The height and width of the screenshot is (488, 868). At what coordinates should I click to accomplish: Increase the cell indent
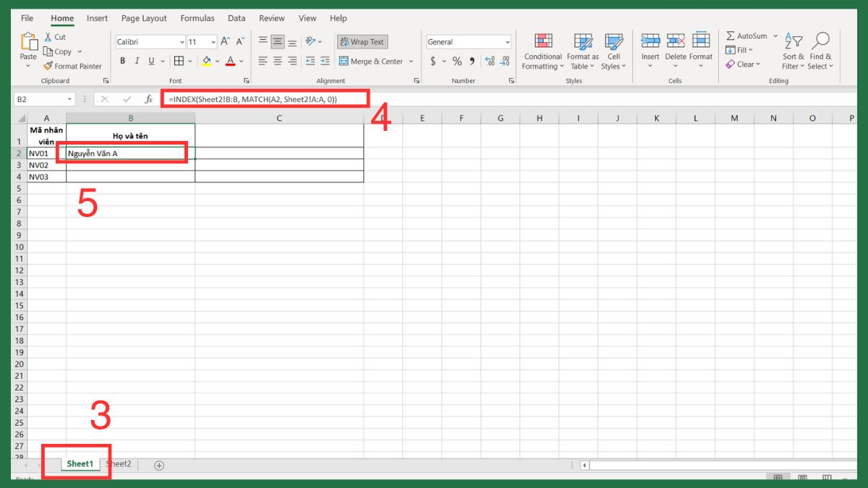pos(324,61)
